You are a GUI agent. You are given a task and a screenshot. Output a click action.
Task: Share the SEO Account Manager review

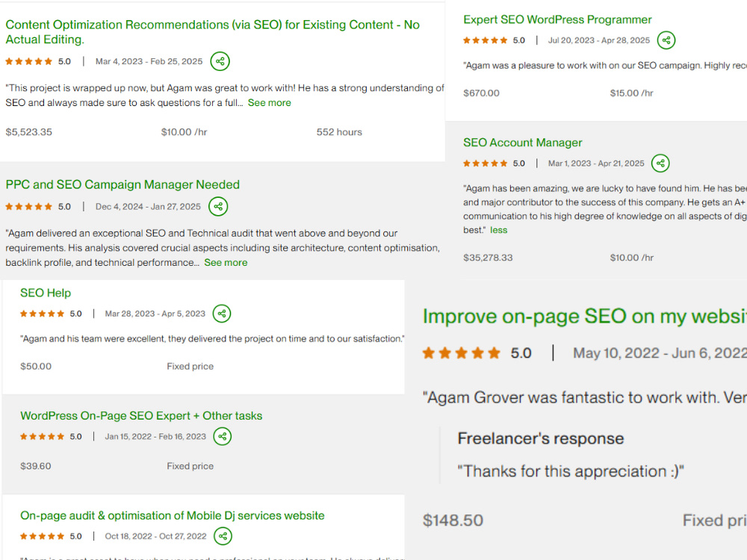click(660, 164)
